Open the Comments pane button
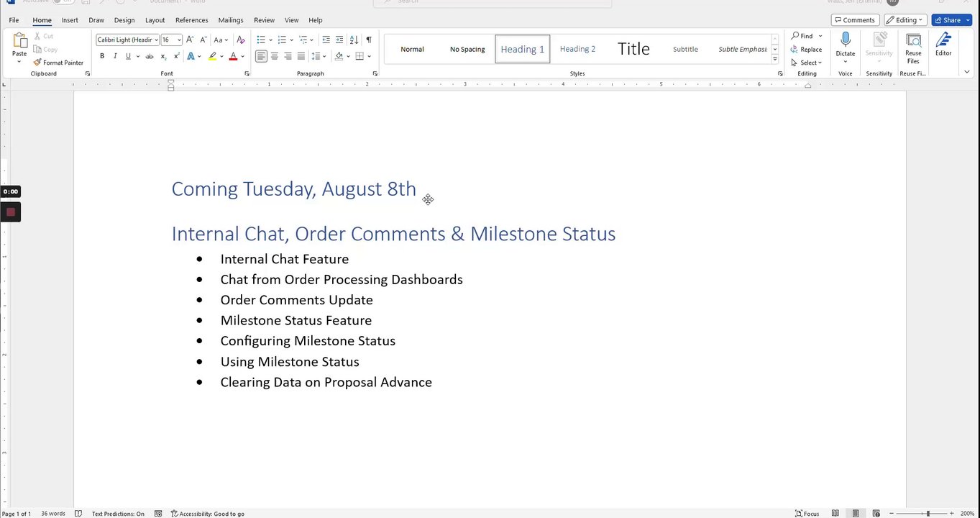Image resolution: width=980 pixels, height=518 pixels. pos(855,20)
